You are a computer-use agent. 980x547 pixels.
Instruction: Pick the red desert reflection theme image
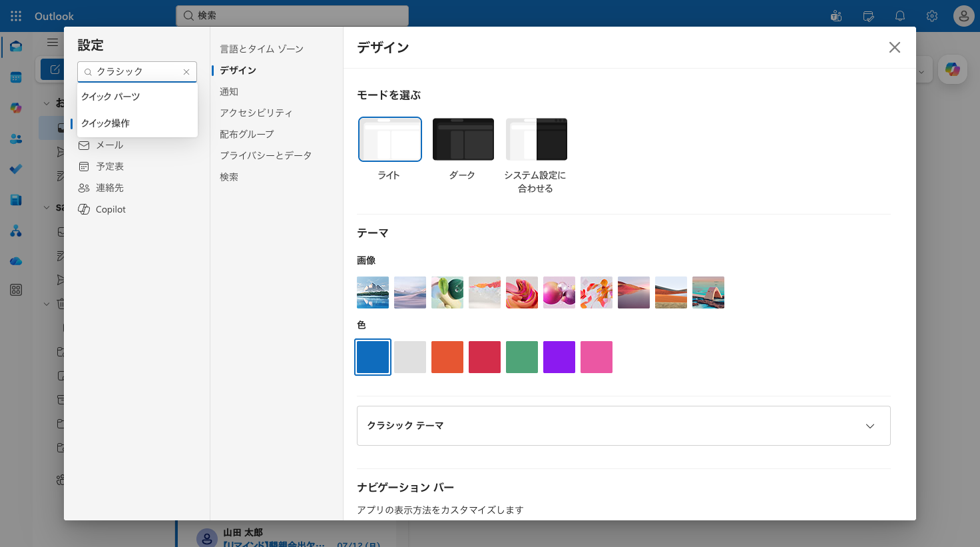point(634,292)
